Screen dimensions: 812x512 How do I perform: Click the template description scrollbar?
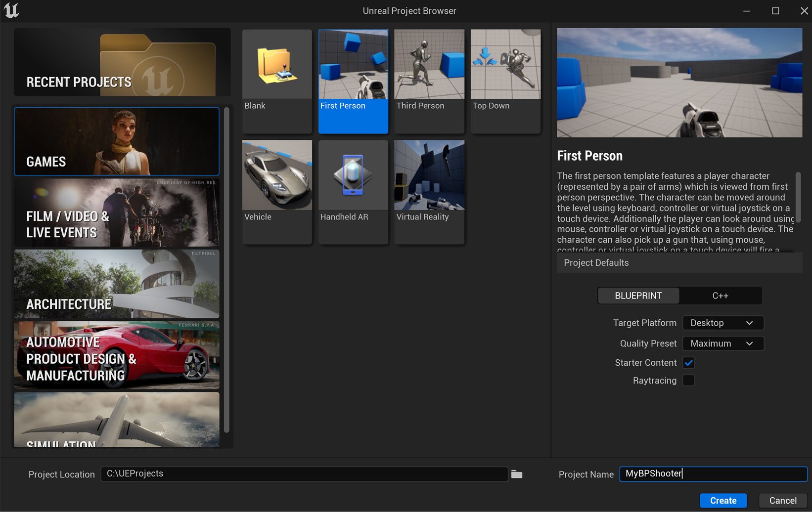pyautogui.click(x=798, y=197)
